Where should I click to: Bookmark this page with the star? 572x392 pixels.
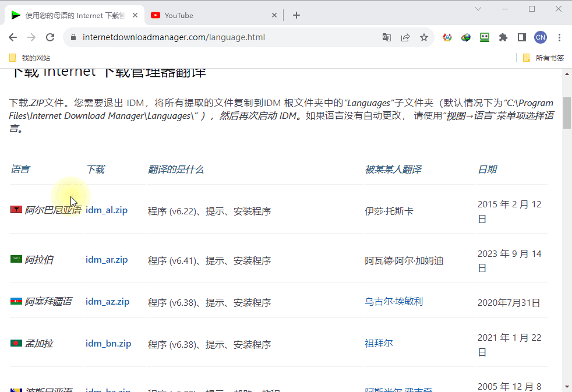424,37
